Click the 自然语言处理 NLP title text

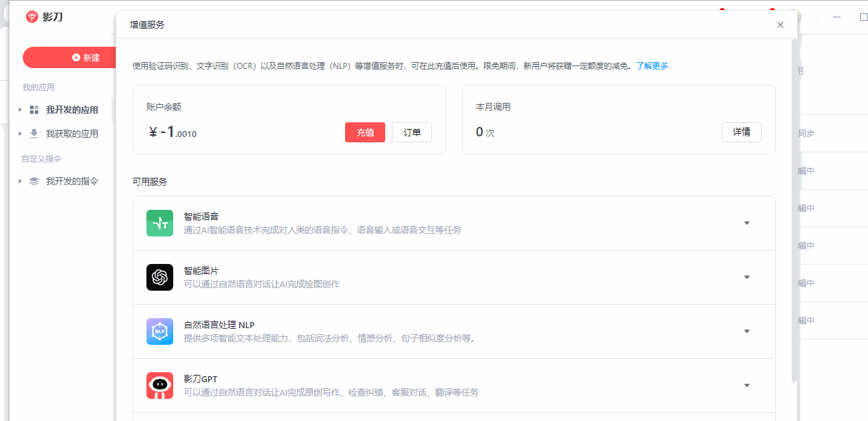(x=219, y=325)
